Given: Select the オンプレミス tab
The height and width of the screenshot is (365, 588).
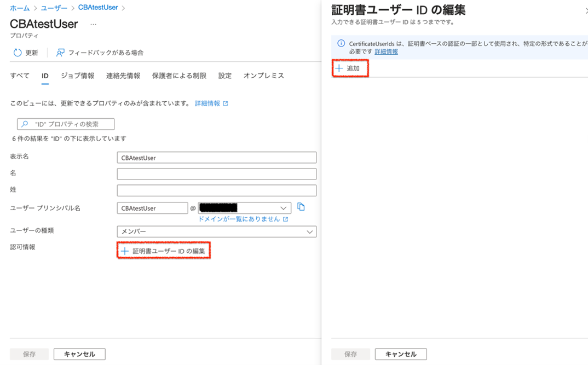Looking at the screenshot, I should (x=264, y=76).
